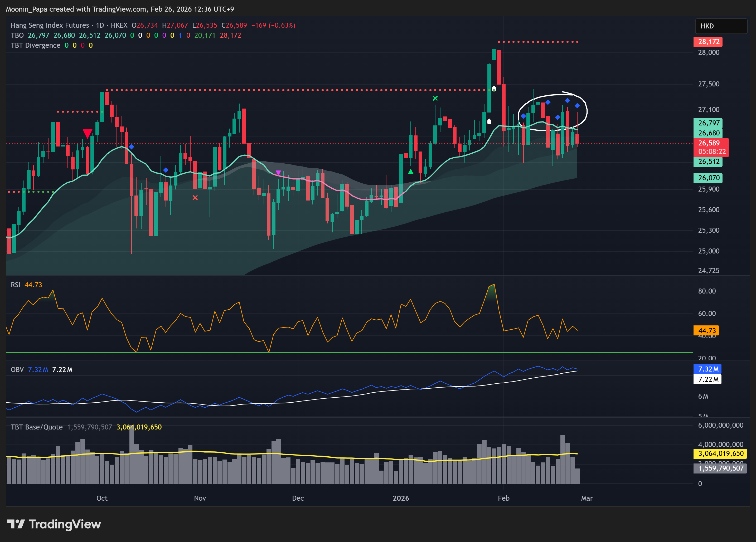Click the blue diamond marker in early October

(x=131, y=147)
